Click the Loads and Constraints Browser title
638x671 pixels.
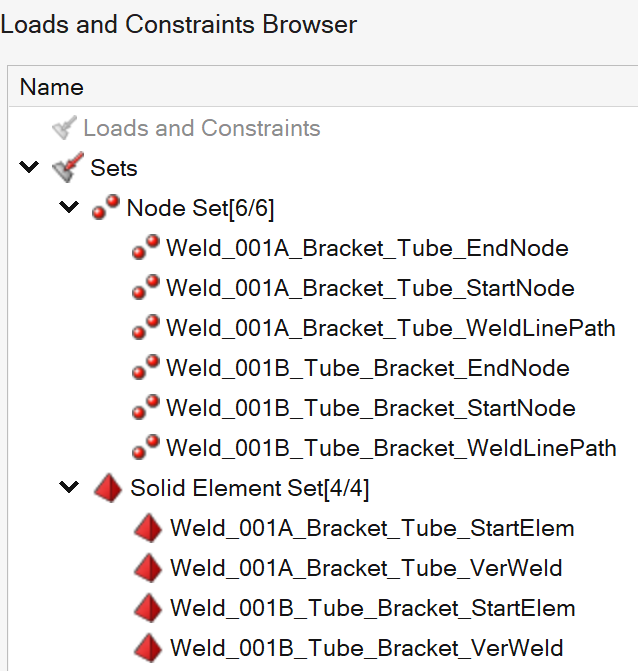pos(178,23)
